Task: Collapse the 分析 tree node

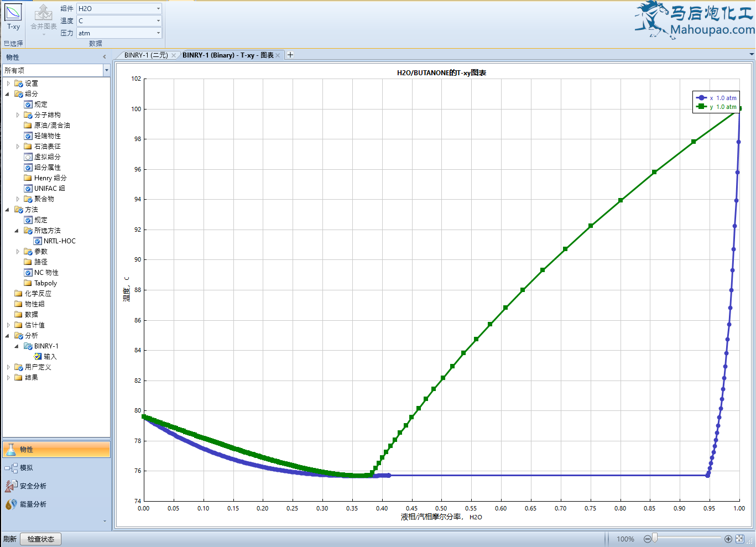Action: tap(8, 336)
